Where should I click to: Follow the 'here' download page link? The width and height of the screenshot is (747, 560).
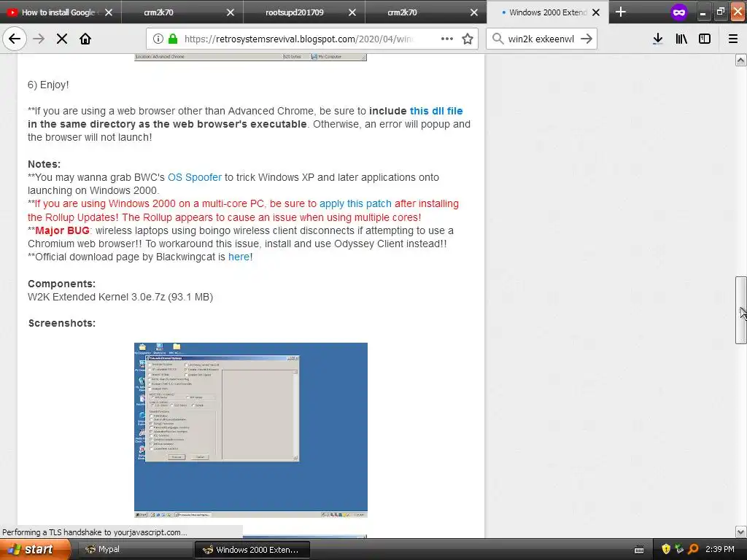239,257
